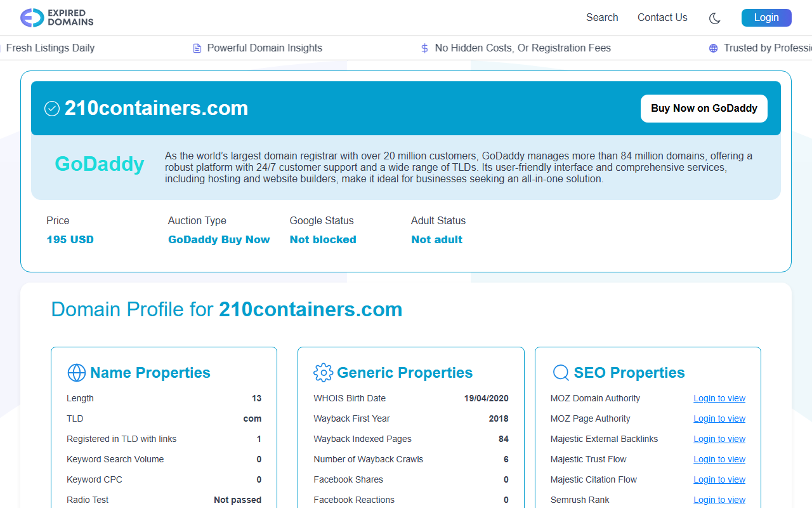Toggle dark mode moon icon
The image size is (812, 508).
click(x=714, y=18)
